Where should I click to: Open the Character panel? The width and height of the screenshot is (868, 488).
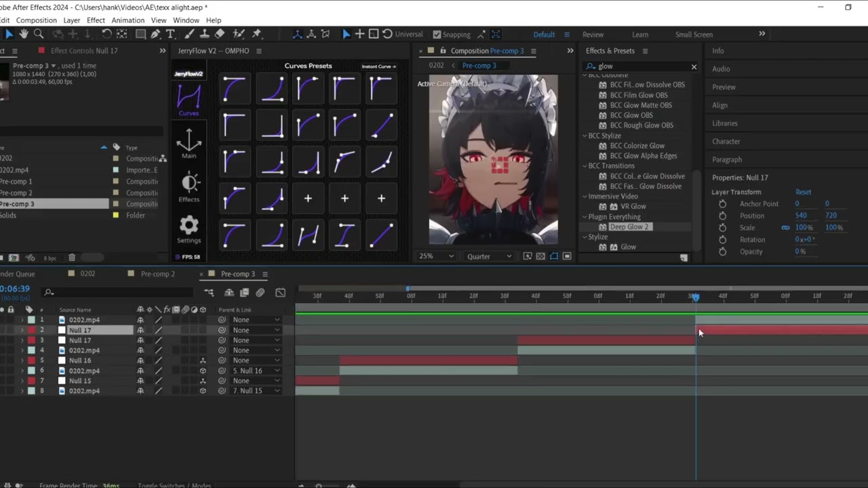(726, 142)
